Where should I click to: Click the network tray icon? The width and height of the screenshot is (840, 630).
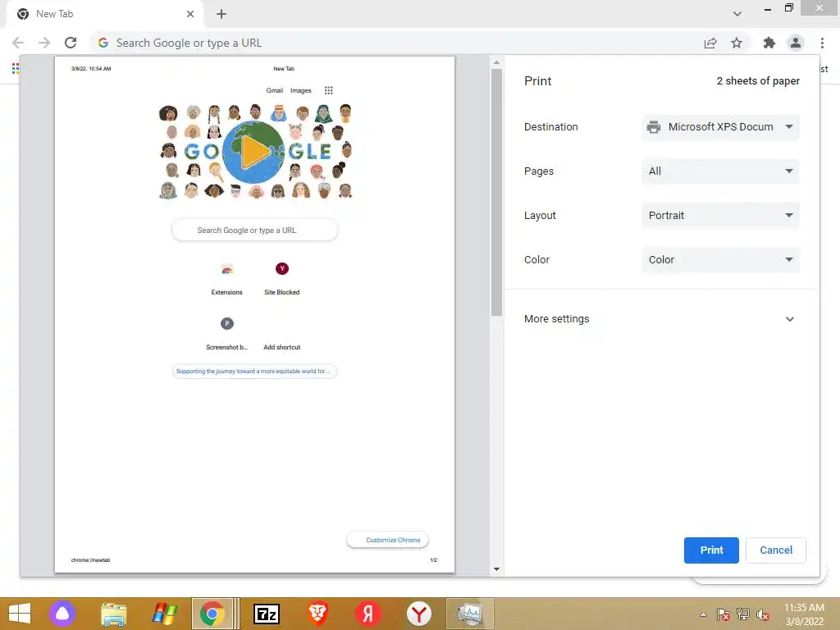(743, 615)
